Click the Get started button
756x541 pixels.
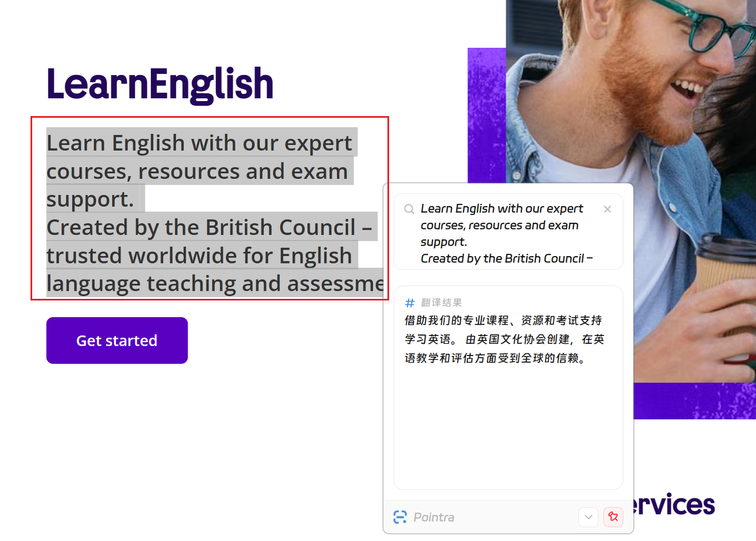coord(117,340)
